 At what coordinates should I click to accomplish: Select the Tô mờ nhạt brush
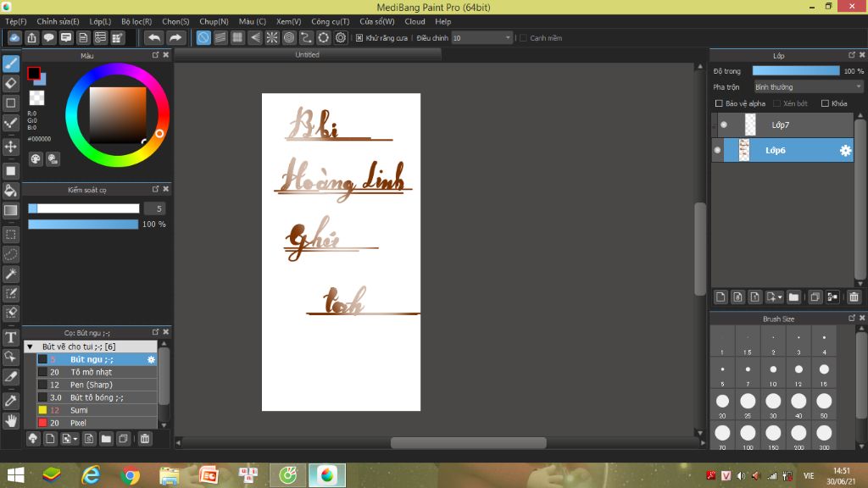tap(97, 373)
